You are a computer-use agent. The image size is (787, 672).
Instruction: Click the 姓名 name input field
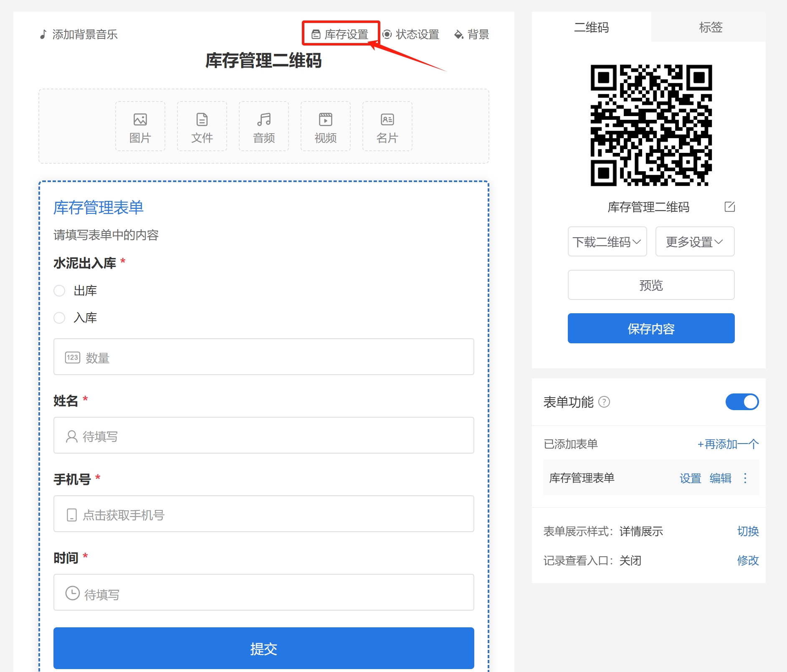pyautogui.click(x=264, y=436)
